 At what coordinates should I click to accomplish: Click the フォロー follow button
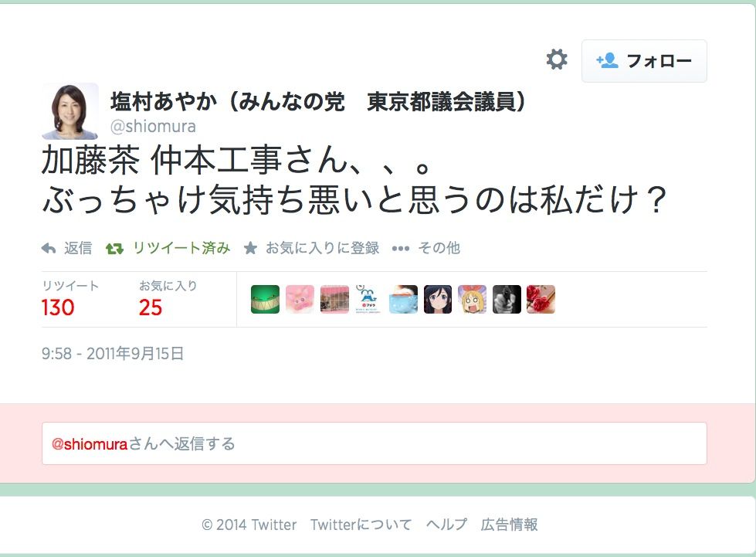click(644, 61)
